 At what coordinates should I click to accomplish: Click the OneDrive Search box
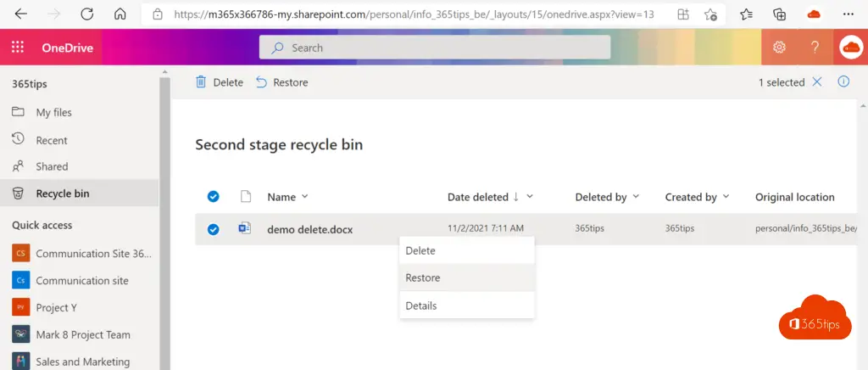(x=435, y=48)
